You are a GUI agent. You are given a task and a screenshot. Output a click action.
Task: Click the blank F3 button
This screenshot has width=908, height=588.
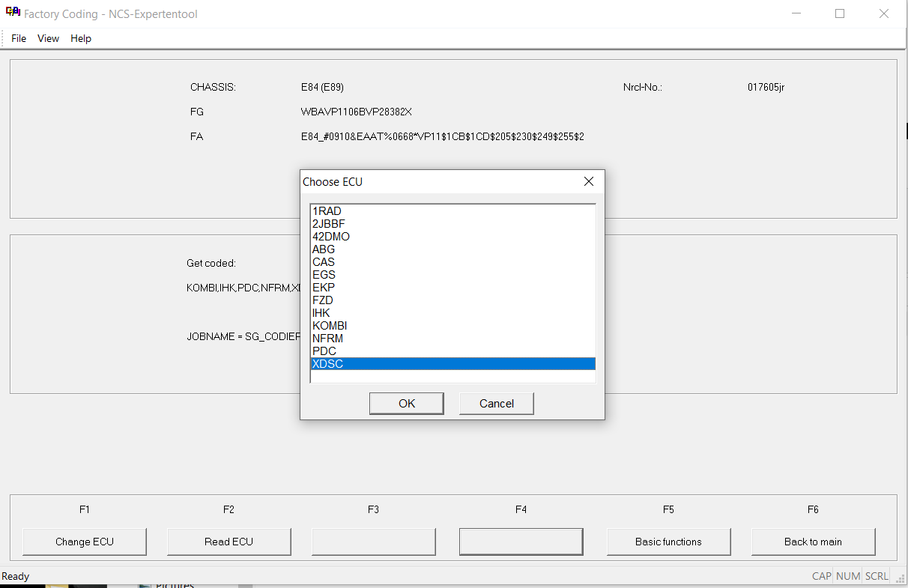pos(374,542)
